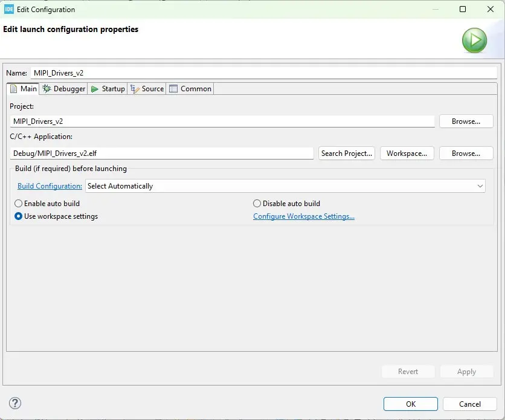Image resolution: width=505 pixels, height=420 pixels.
Task: Click the green run arrow icon
Action: point(474,41)
